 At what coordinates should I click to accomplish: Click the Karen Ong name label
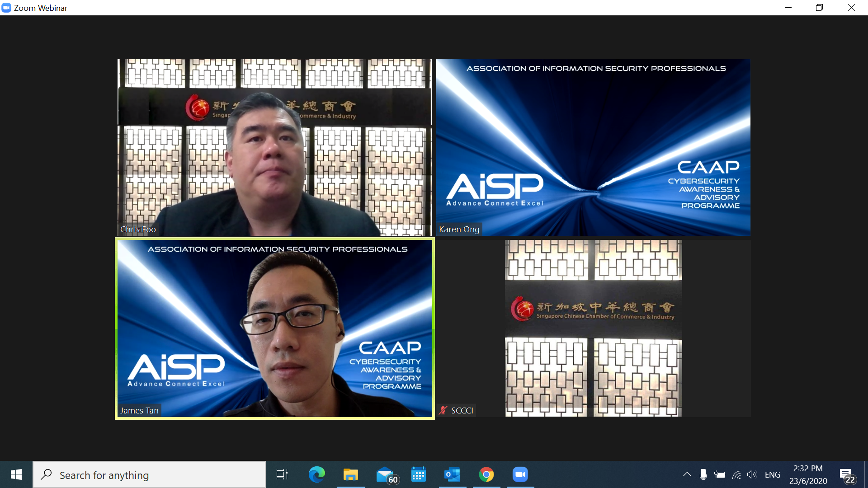(459, 229)
